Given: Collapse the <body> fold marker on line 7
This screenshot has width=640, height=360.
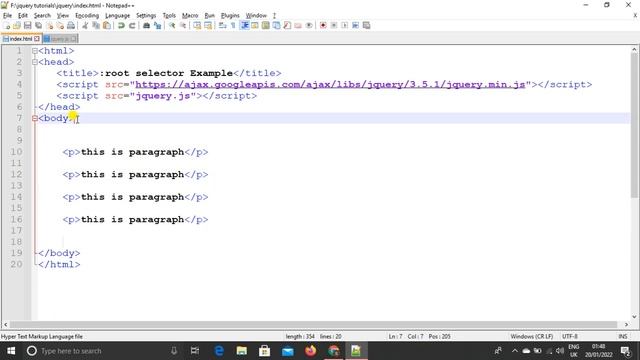Looking at the screenshot, I should pyautogui.click(x=35, y=118).
